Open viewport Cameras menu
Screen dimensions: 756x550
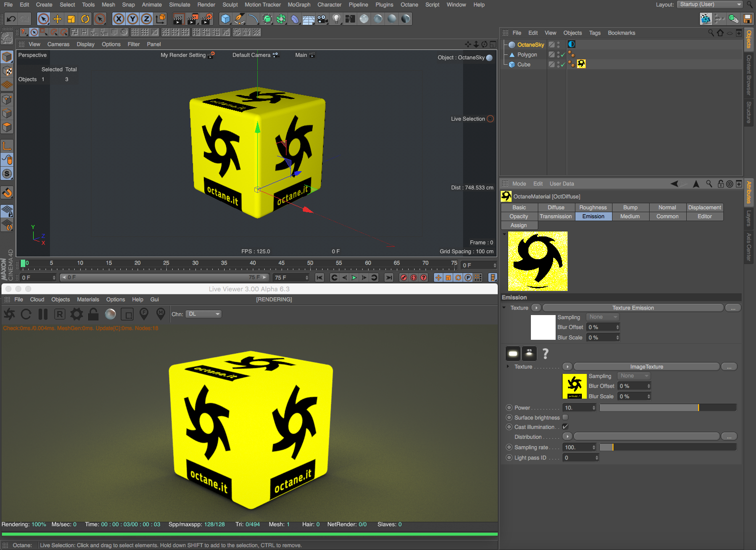click(x=58, y=44)
